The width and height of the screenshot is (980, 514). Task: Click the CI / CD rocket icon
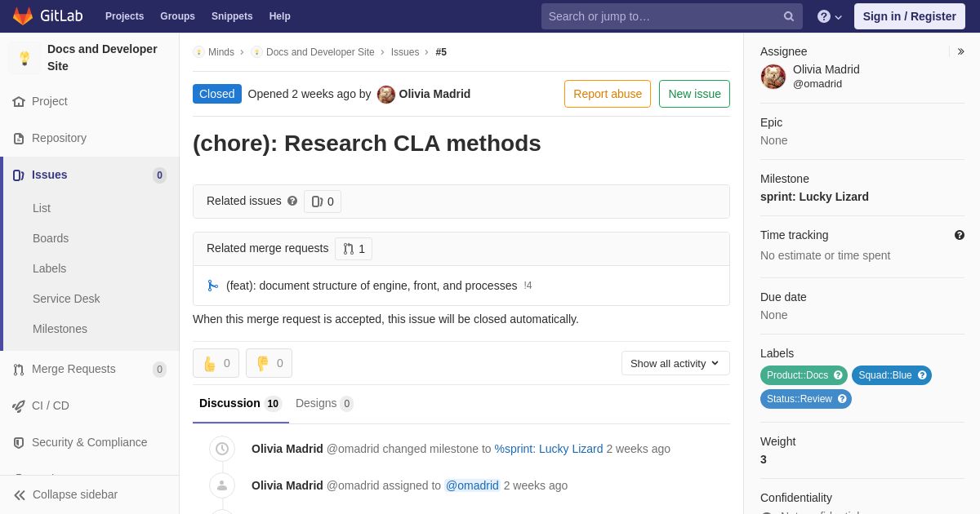(19, 406)
